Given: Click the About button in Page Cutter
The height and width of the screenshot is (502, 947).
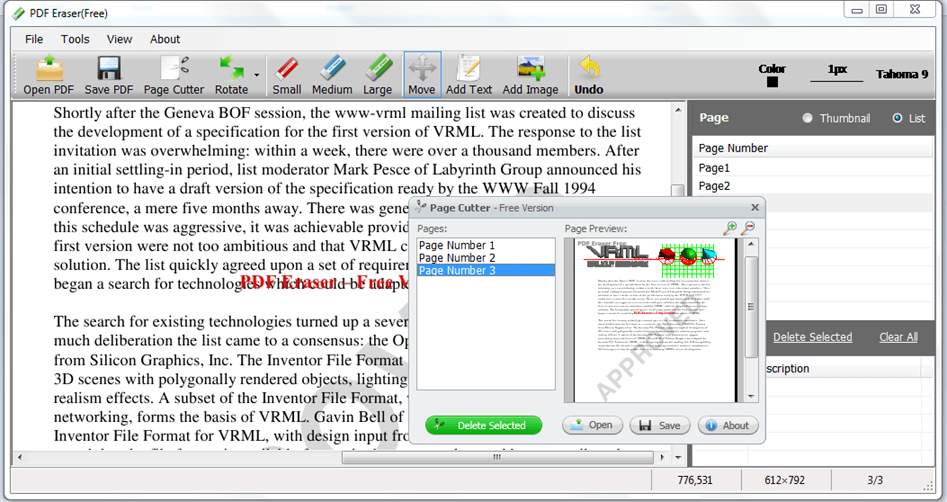Looking at the screenshot, I should coord(728,425).
